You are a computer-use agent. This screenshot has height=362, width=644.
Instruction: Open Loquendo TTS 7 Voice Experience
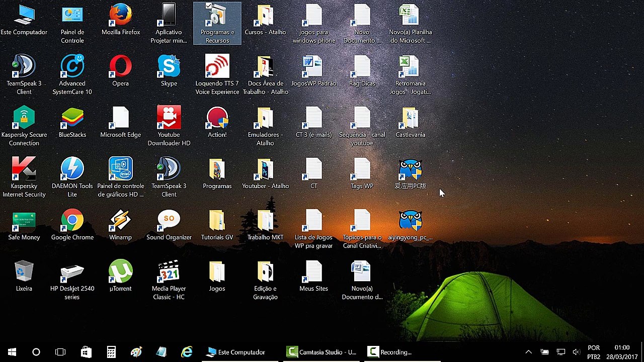point(217,75)
